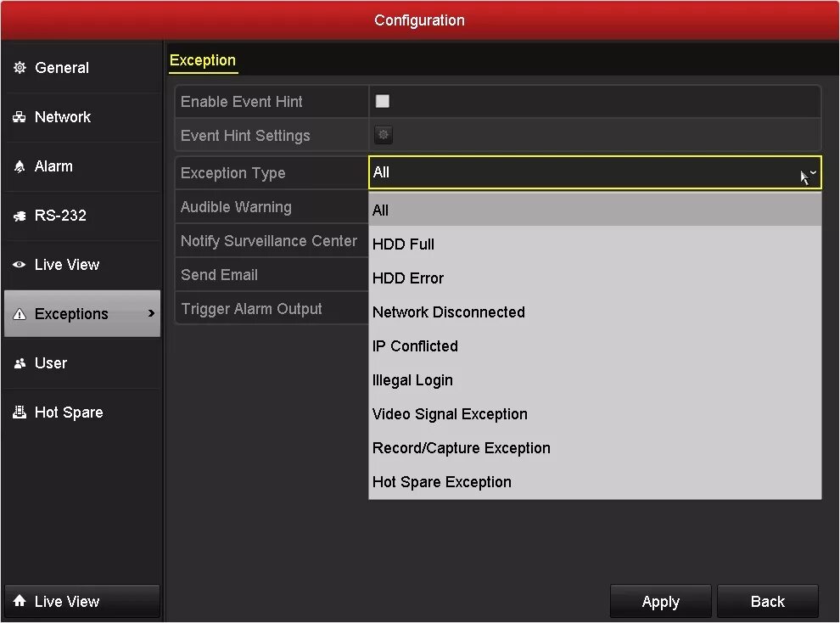Image resolution: width=840 pixels, height=623 pixels.
Task: Expand the Exceptions submenu chevron
Action: click(x=151, y=313)
